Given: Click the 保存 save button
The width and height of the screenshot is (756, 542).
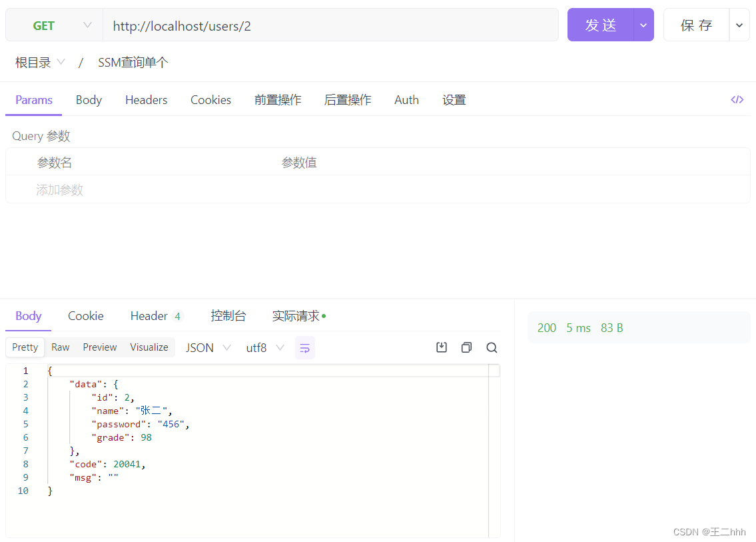Looking at the screenshot, I should click(696, 25).
